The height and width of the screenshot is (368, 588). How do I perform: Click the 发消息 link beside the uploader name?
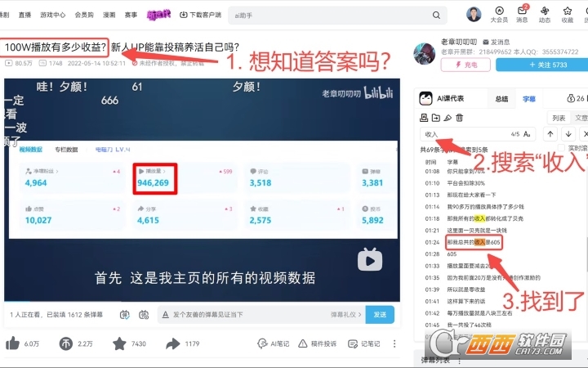pyautogui.click(x=497, y=42)
